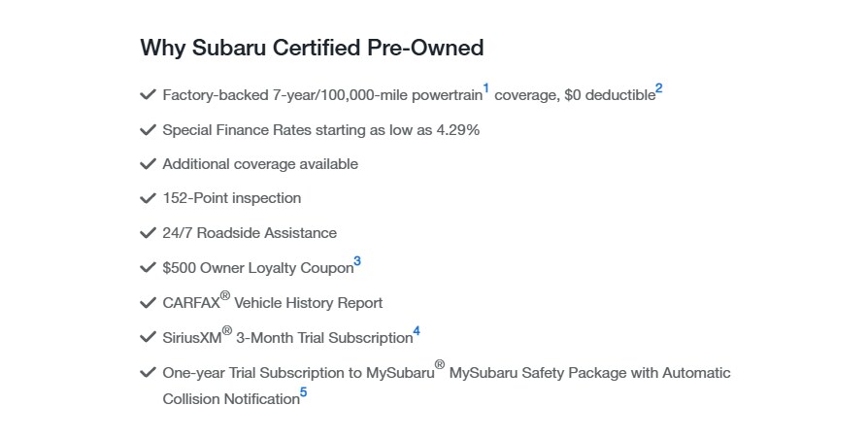Select the checkmark before 152-Point inspection

[x=148, y=198]
